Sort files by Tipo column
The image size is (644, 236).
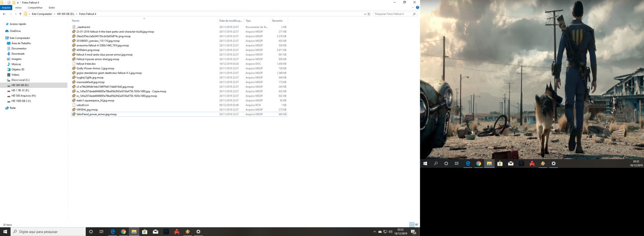[257, 21]
